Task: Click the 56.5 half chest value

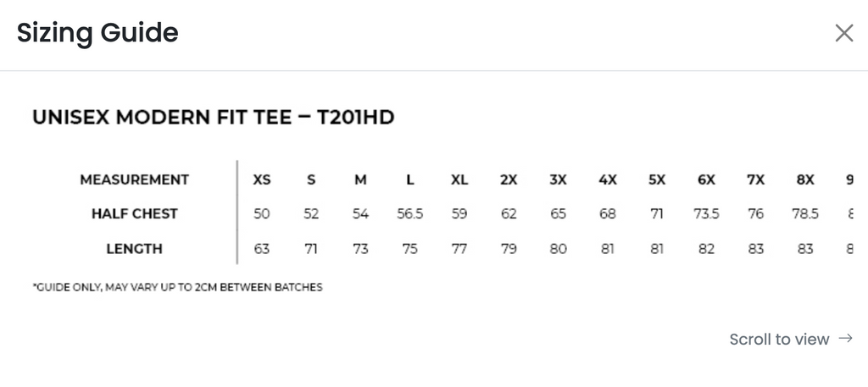Action: 409,214
